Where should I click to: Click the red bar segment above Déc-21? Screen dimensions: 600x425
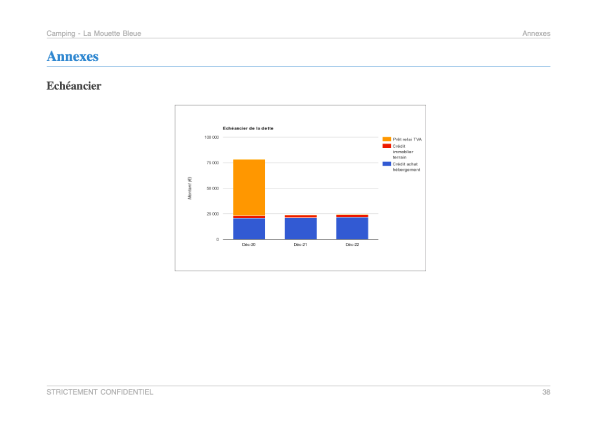coord(301,217)
